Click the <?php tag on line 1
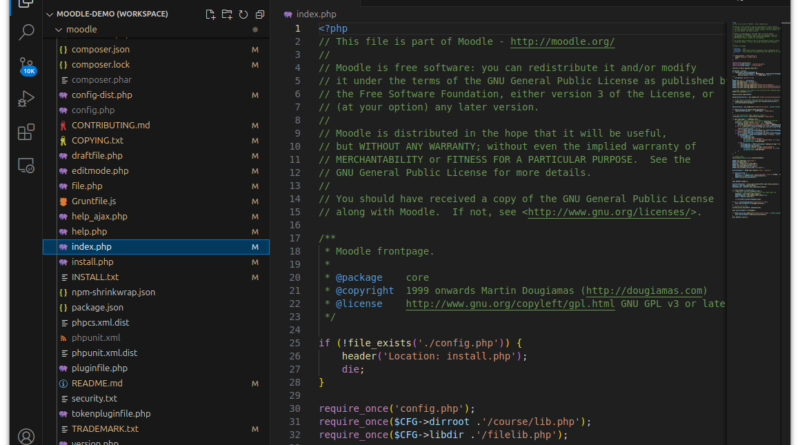800x445 pixels. point(333,29)
